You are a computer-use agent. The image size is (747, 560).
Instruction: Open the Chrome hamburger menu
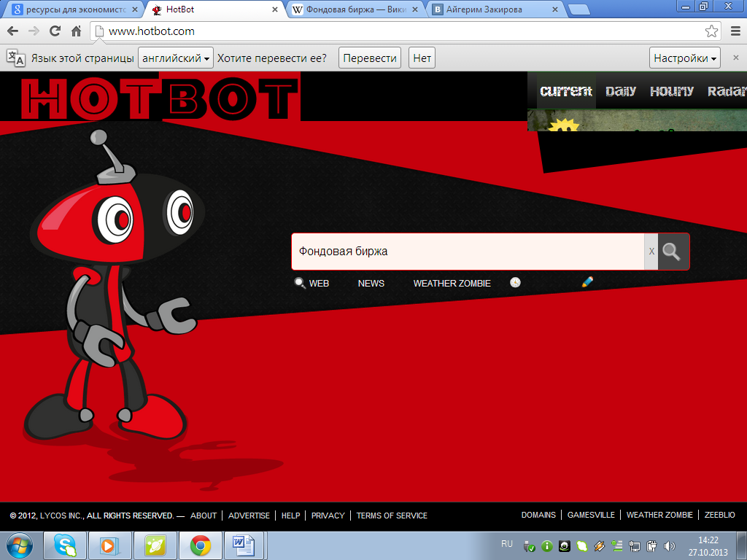point(735,31)
